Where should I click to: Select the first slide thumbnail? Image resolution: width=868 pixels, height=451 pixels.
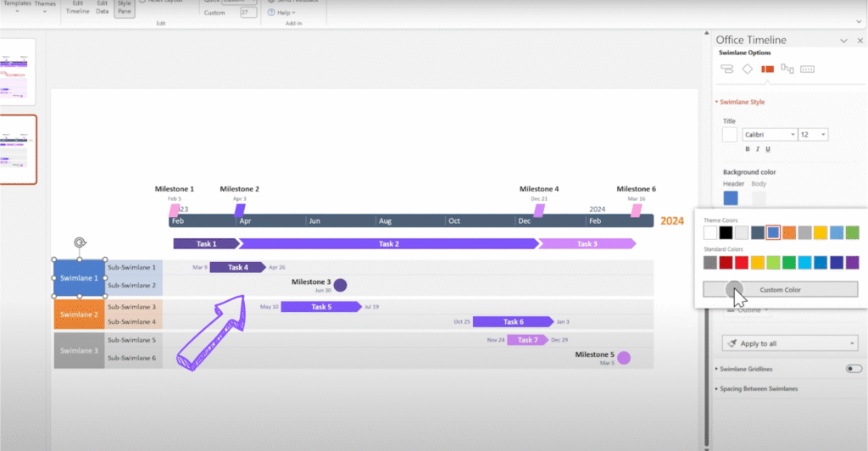click(17, 72)
